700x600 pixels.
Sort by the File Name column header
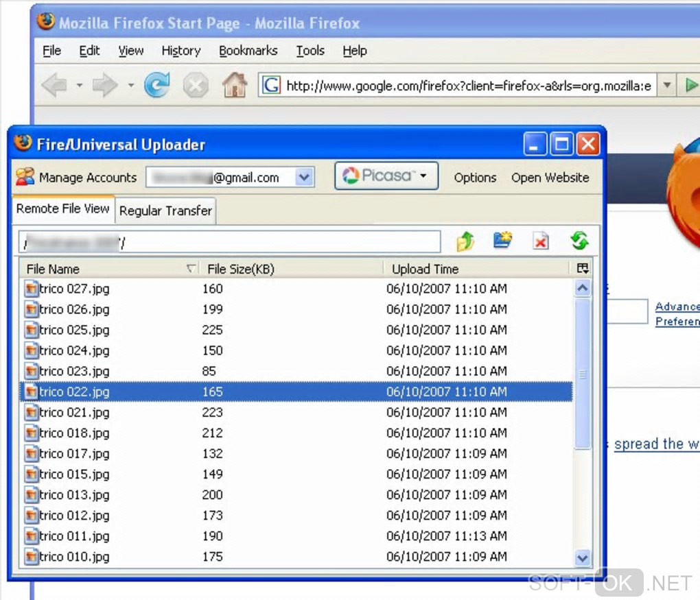(109, 269)
